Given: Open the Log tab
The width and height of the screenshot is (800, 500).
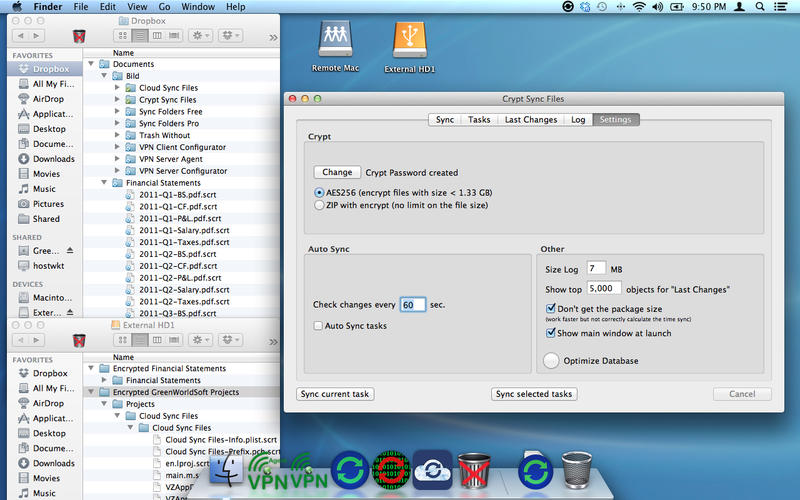Looking at the screenshot, I should tap(578, 119).
